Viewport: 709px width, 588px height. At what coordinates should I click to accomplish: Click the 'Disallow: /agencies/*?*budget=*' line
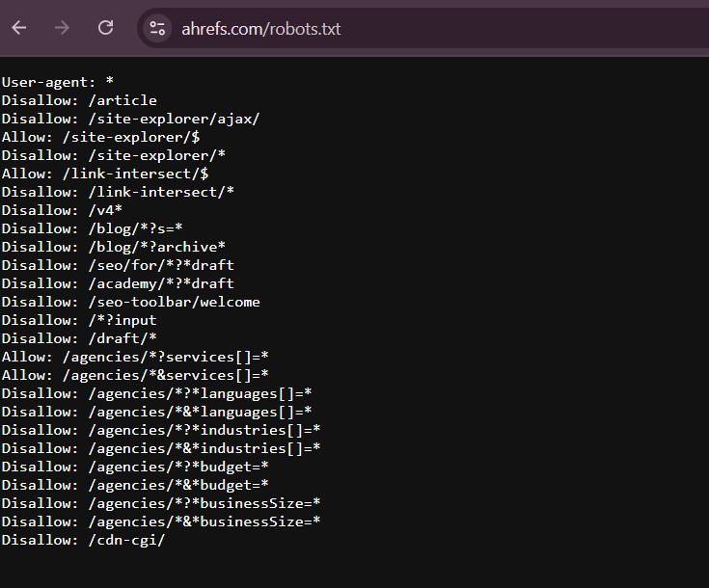[135, 467]
